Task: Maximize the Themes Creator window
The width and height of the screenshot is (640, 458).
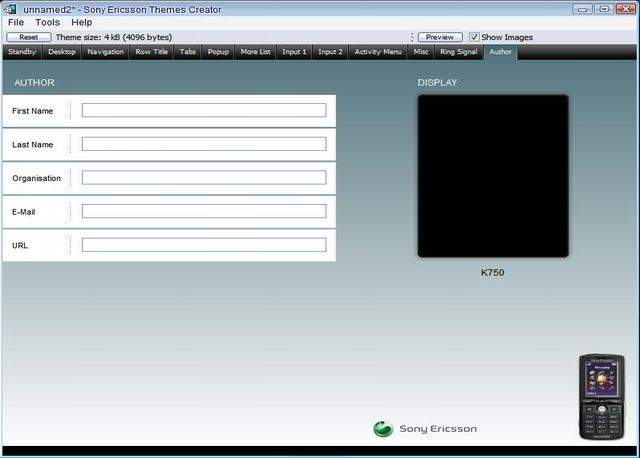Action: [604, 9]
